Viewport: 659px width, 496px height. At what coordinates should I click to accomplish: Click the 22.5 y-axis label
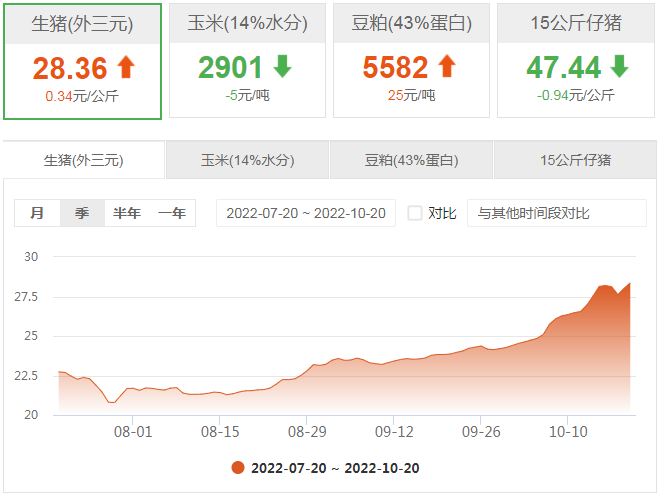[x=26, y=375]
